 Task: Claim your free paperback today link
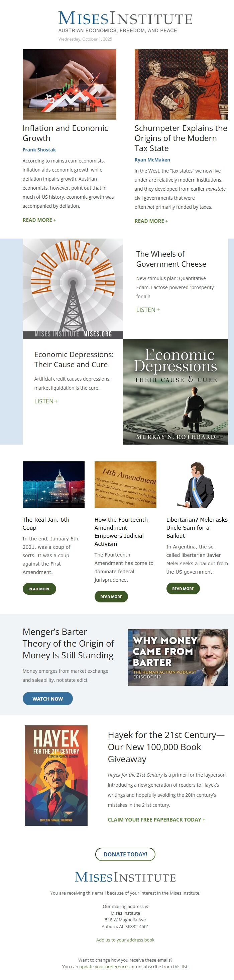pyautogui.click(x=156, y=820)
